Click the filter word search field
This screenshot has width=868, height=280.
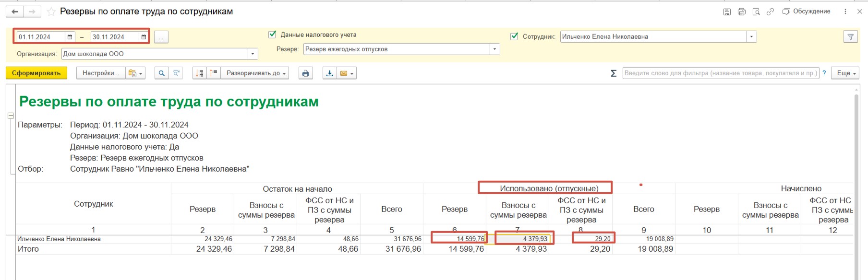tap(720, 73)
